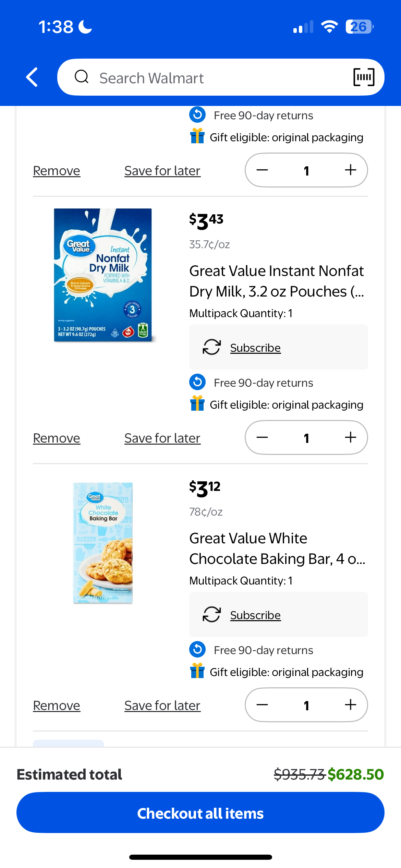
Task: Subscribe to Instant Nonfat Dry Milk
Action: click(x=255, y=348)
